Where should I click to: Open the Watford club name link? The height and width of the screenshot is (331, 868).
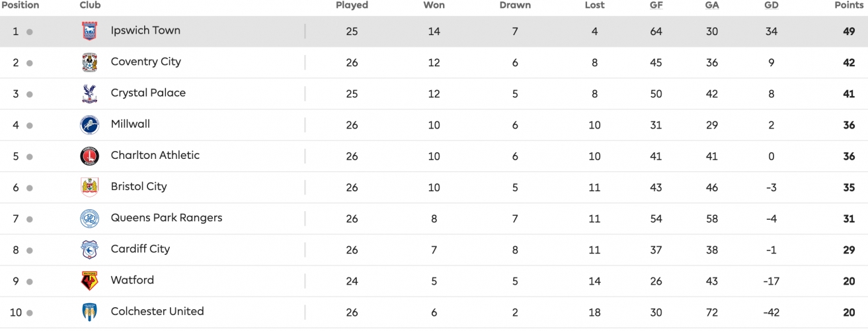[132, 280]
